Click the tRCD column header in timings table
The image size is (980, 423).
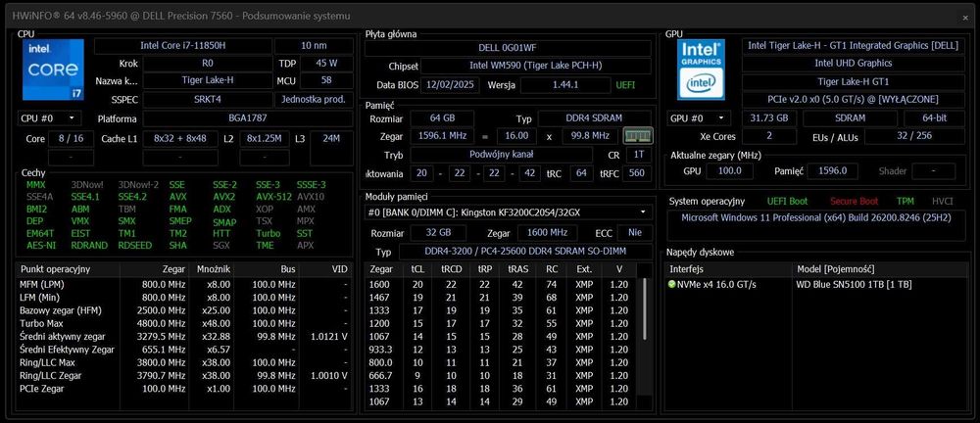451,269
